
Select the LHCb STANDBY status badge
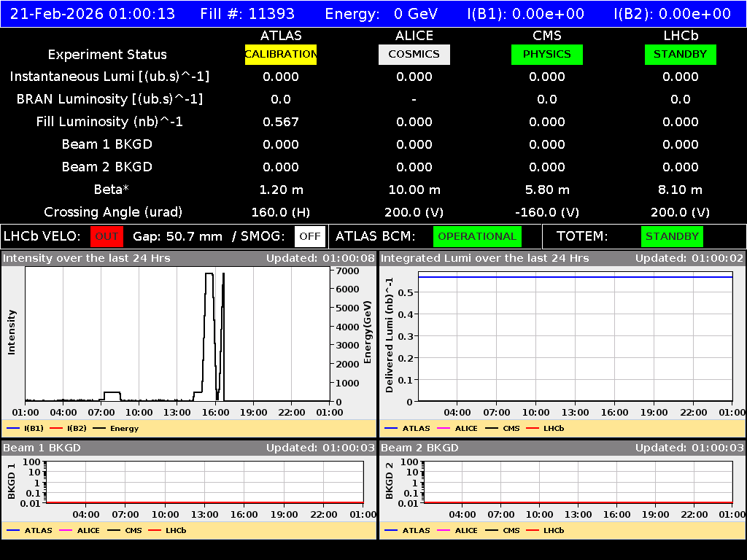click(680, 54)
